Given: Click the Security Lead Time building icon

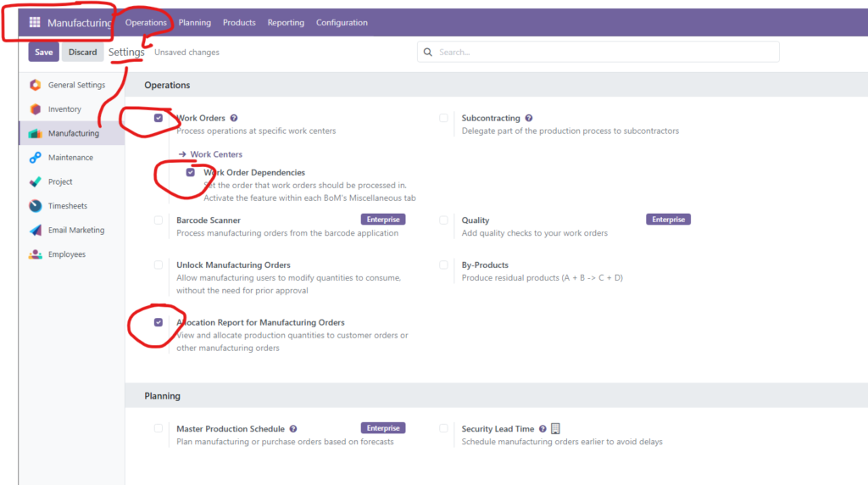Looking at the screenshot, I should click(556, 429).
